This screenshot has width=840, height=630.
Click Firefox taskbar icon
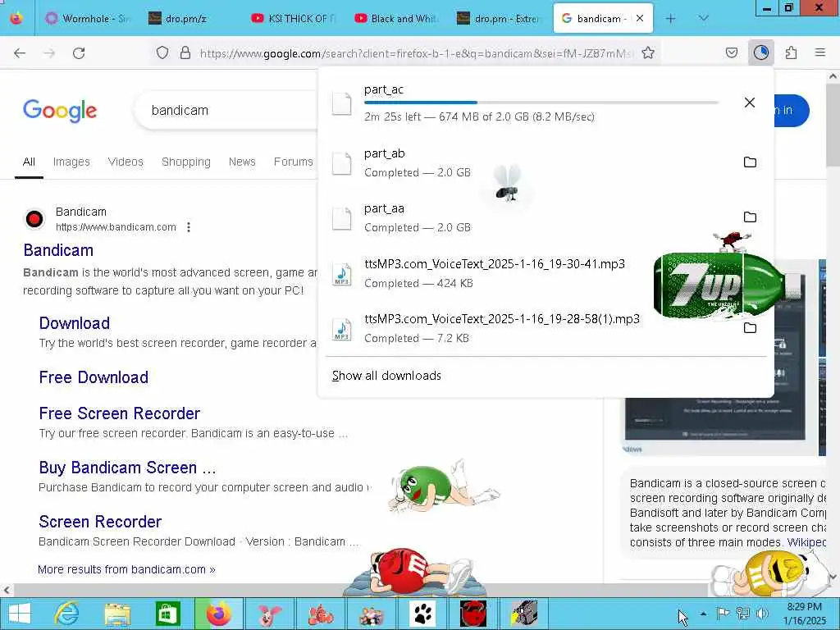pos(218,614)
